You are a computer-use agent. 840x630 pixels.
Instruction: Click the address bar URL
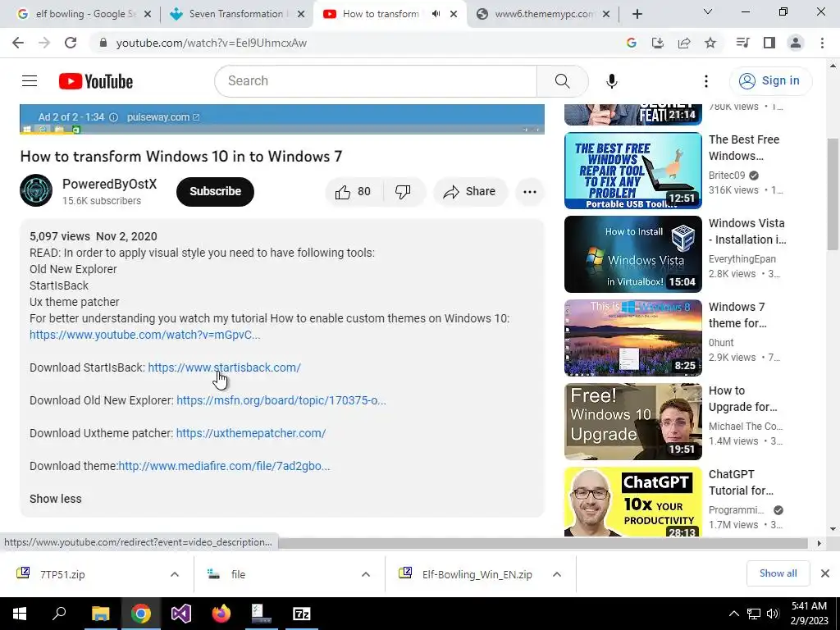(212, 43)
